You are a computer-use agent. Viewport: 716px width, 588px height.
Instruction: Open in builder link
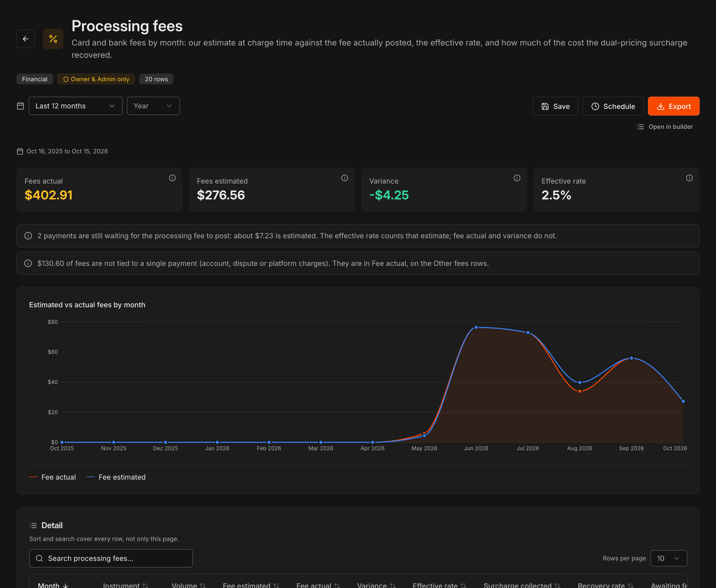665,127
